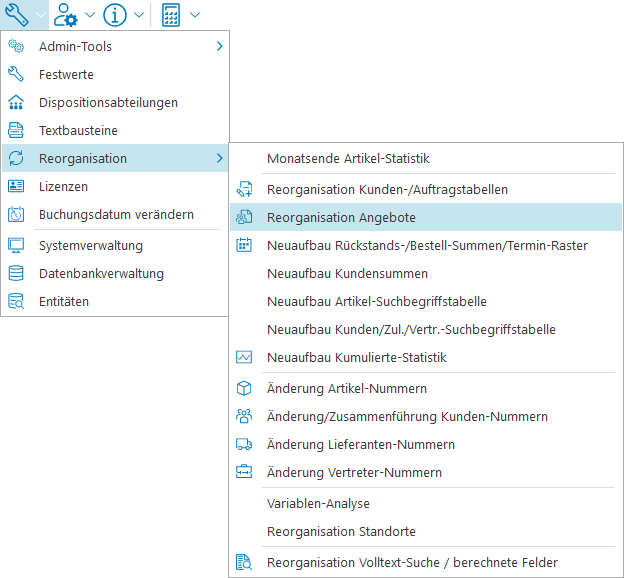Select Reorganisation Kunden-/Auftragstabellen
The height and width of the screenshot is (578, 624).
387,190
